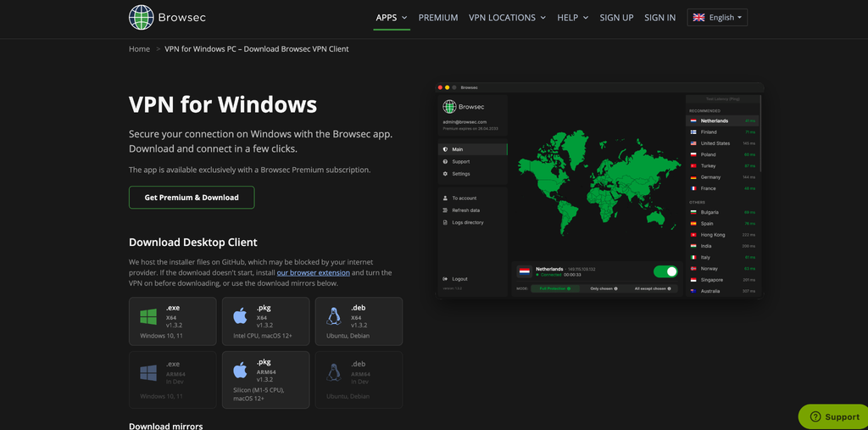Open the English language selector

click(x=717, y=17)
